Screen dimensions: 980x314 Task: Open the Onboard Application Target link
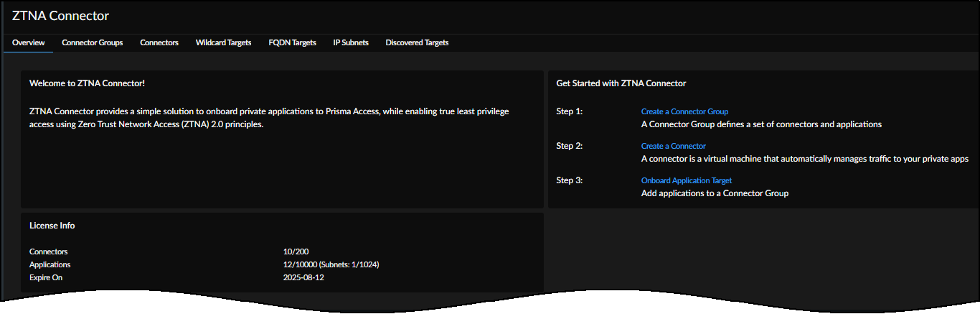point(686,180)
